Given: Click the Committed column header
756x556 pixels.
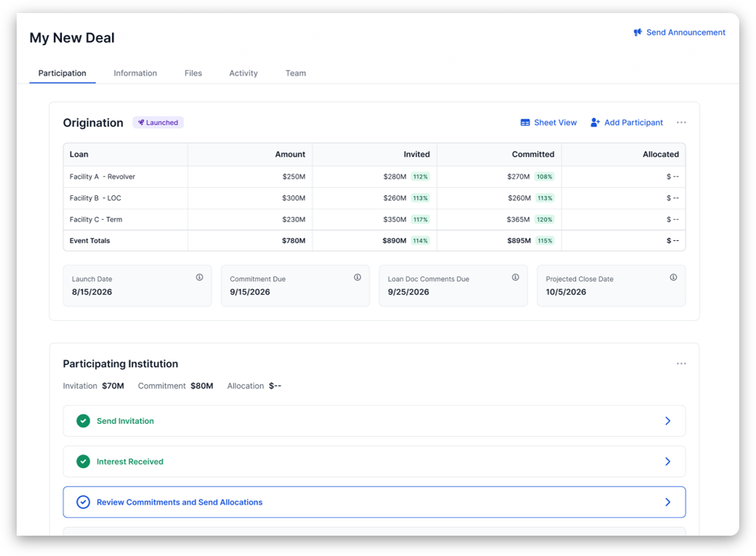Looking at the screenshot, I should pos(533,154).
